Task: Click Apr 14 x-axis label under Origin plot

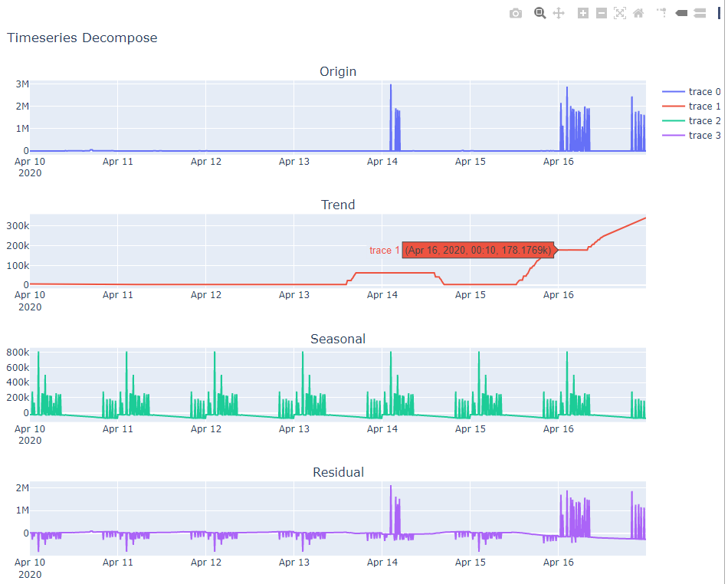Action: 382,162
